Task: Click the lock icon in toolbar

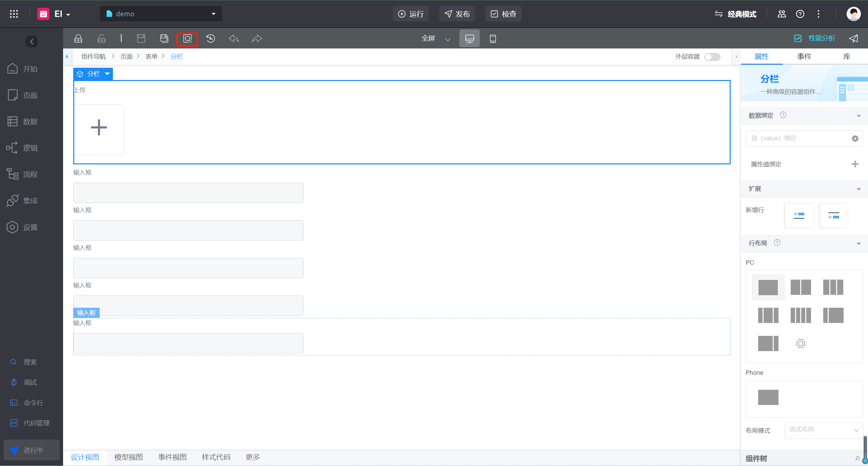Action: point(78,39)
